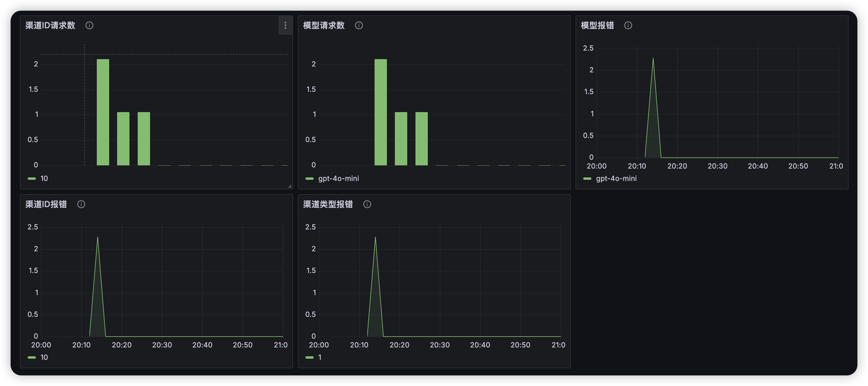Toggle gpt-4o-mini legend in 模型报错 panel
The image size is (868, 386).
point(616,179)
